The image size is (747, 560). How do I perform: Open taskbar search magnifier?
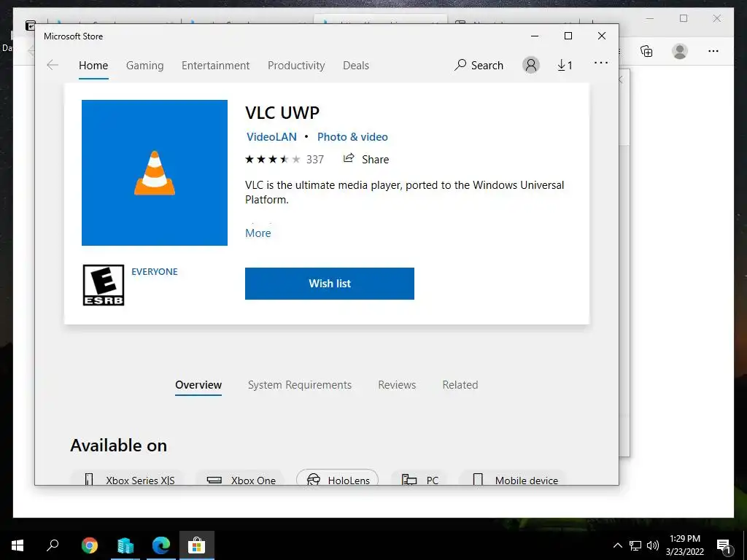(53, 545)
